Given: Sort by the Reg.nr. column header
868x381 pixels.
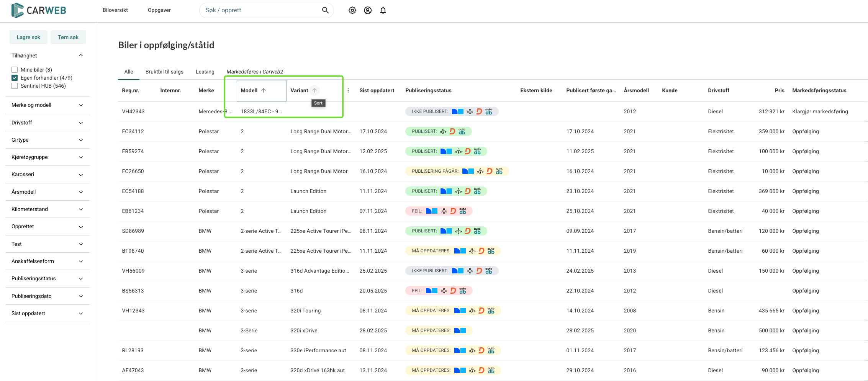Looking at the screenshot, I should [x=131, y=90].
